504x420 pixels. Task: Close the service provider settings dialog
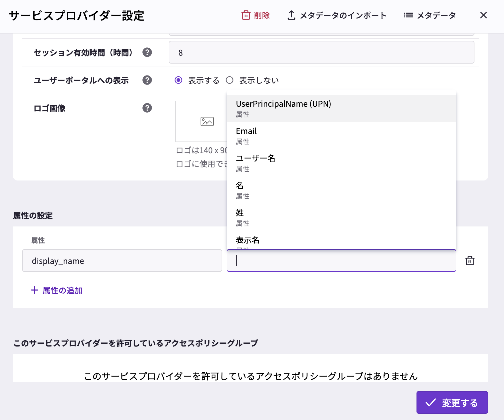coord(483,15)
